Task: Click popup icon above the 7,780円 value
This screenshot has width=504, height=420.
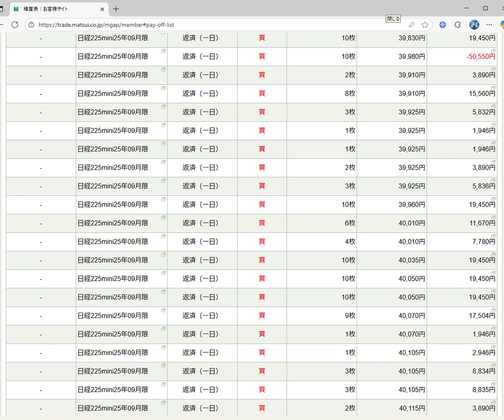Action: [493, 236]
